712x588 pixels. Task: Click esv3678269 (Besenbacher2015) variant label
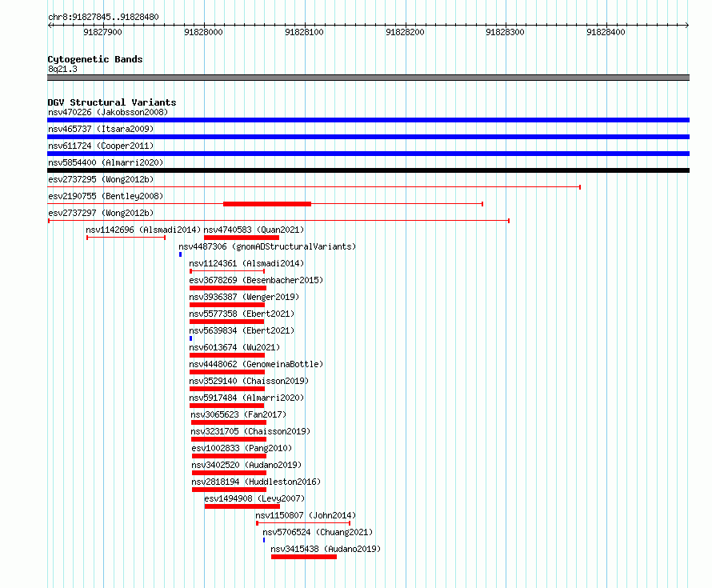[256, 280]
